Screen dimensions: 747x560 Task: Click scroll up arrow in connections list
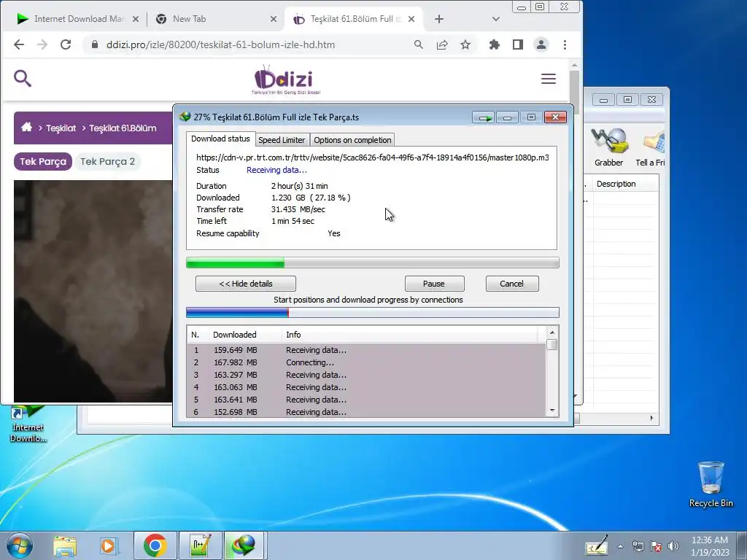[552, 332]
